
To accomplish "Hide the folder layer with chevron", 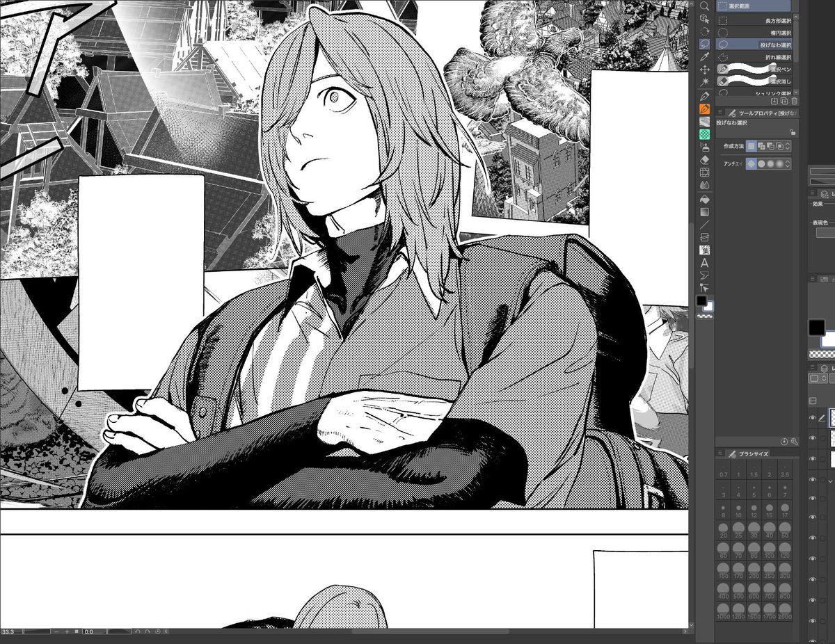I will coord(813,480).
